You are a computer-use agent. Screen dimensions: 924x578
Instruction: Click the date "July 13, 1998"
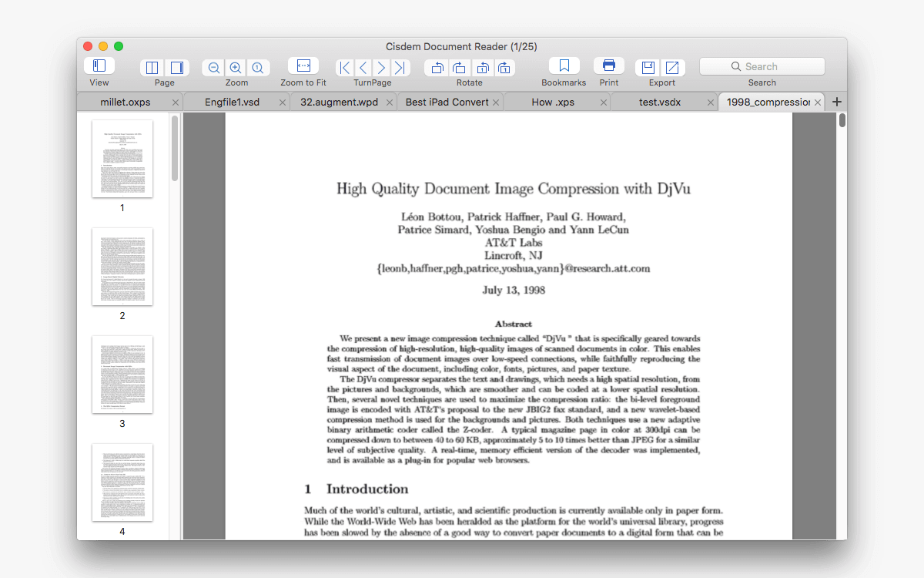tap(514, 291)
